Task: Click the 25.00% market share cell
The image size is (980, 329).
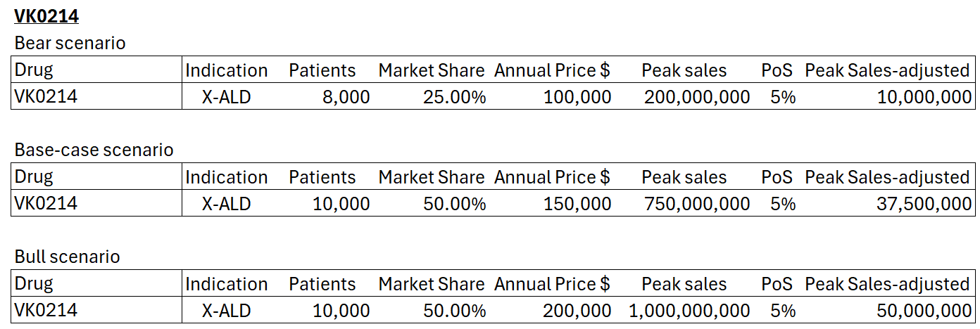Action: pos(454,97)
